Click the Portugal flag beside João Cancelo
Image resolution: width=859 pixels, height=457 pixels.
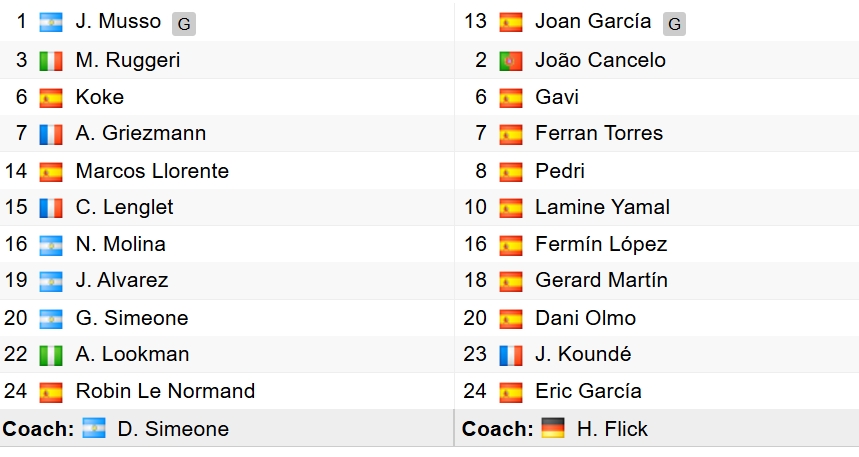point(511,60)
